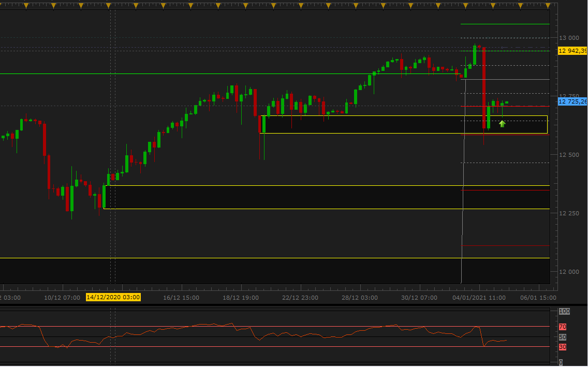Click the RSI 30 oversold level label
Screen dimensions: 588x367
[x=563, y=347]
